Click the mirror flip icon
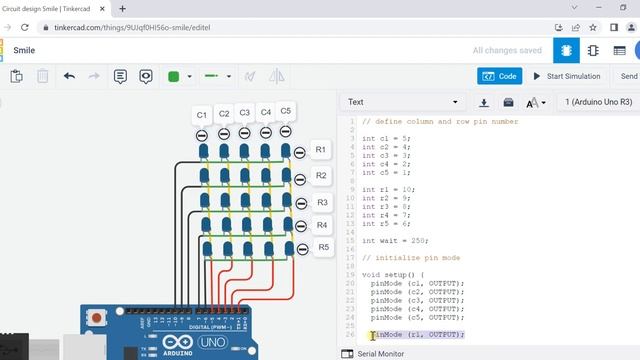 [277, 76]
